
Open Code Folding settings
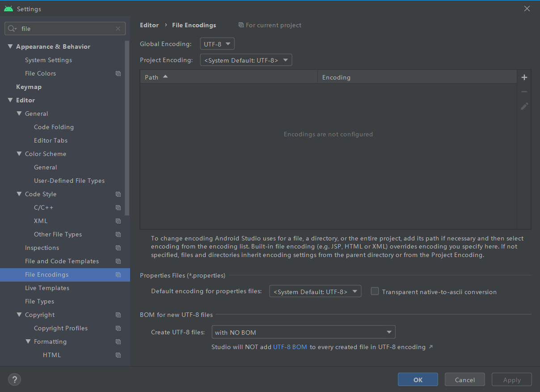(x=54, y=127)
